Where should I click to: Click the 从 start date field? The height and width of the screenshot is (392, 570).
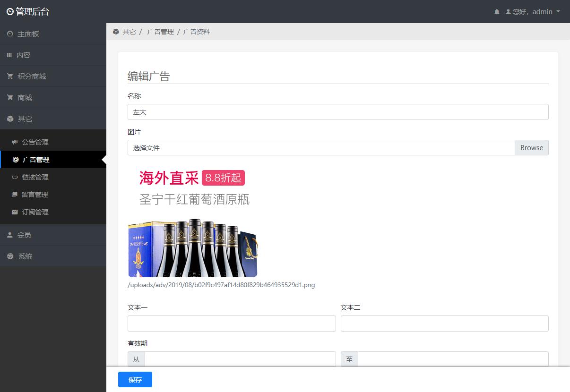(240, 359)
